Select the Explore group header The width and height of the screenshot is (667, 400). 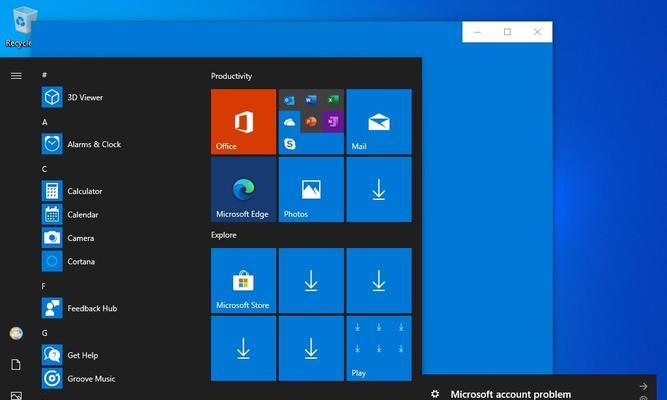(x=224, y=235)
